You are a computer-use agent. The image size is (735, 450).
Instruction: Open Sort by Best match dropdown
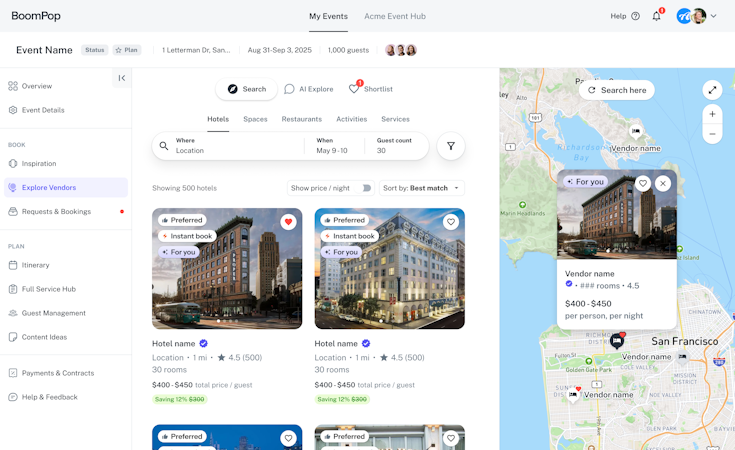421,188
